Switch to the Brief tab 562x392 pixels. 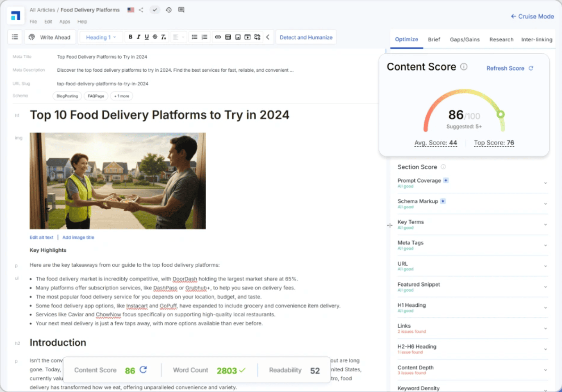pos(434,39)
